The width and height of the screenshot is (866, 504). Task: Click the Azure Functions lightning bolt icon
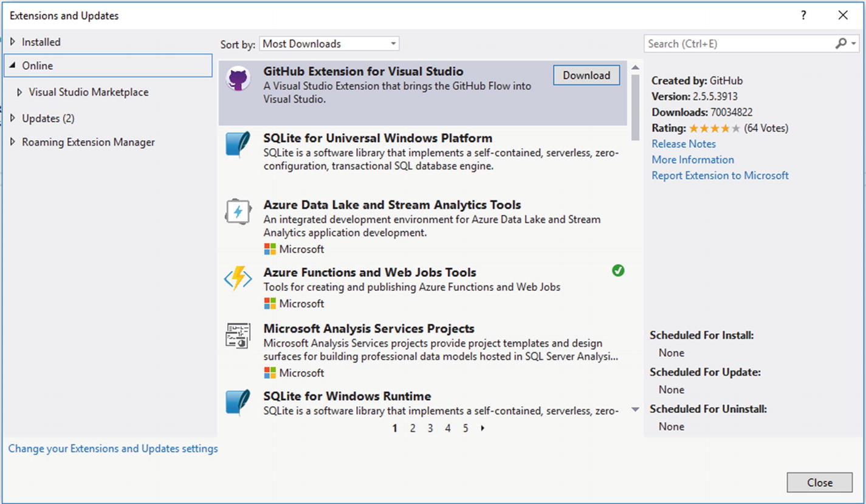pyautogui.click(x=238, y=278)
